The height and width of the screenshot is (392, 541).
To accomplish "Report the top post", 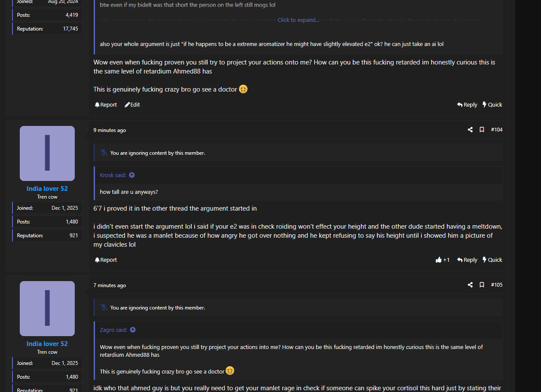I will pos(106,105).
